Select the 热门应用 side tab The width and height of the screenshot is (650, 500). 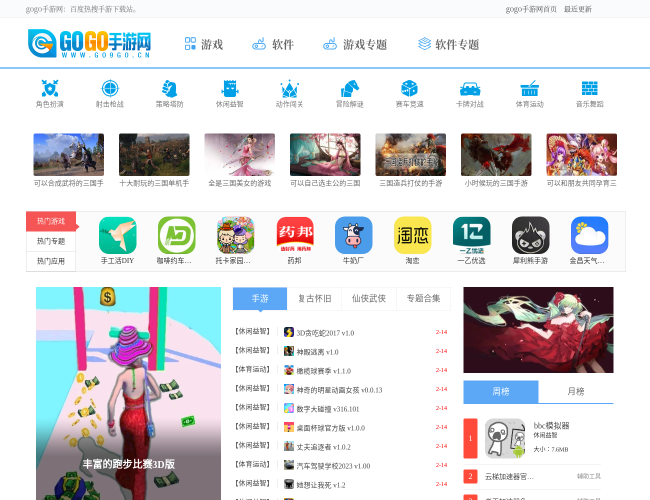click(x=51, y=261)
